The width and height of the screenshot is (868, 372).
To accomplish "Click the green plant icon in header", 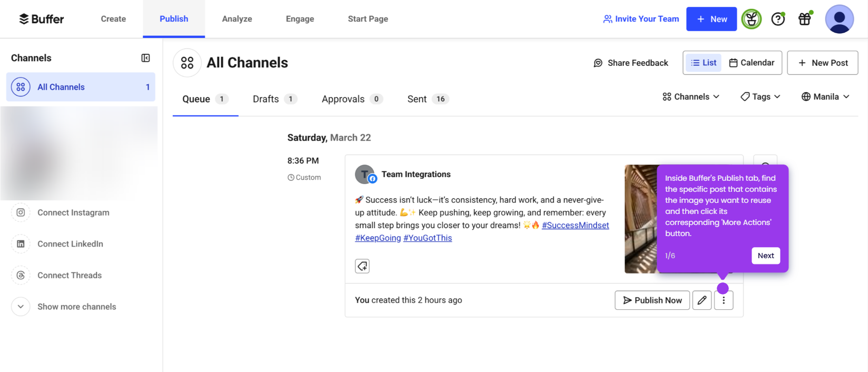I will [752, 19].
